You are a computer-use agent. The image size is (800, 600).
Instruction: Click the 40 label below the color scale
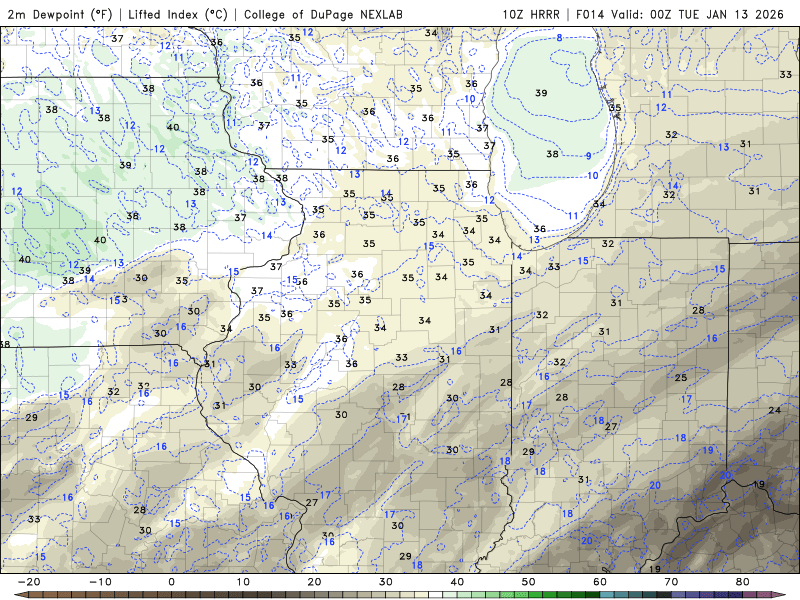click(x=457, y=582)
